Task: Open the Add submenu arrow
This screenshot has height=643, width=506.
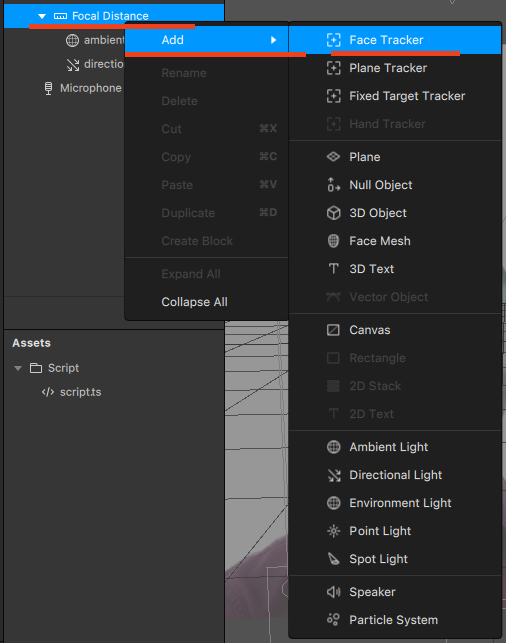Action: (x=273, y=40)
